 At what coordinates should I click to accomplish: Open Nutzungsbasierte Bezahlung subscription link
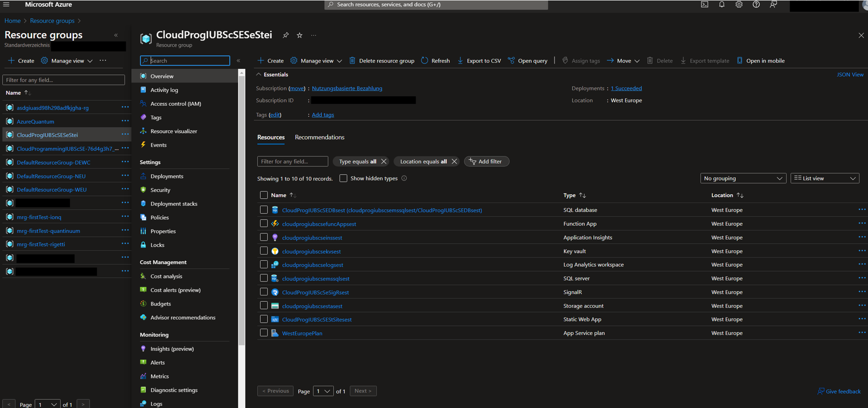(347, 88)
